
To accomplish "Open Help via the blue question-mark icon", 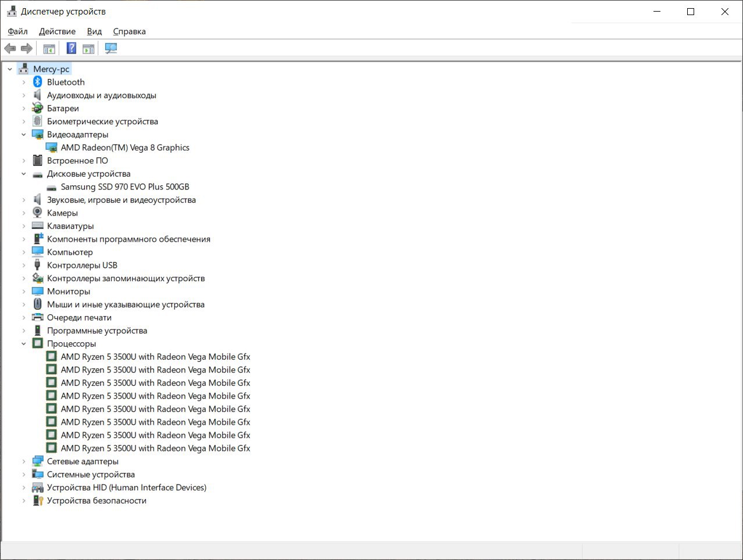I will tap(72, 48).
